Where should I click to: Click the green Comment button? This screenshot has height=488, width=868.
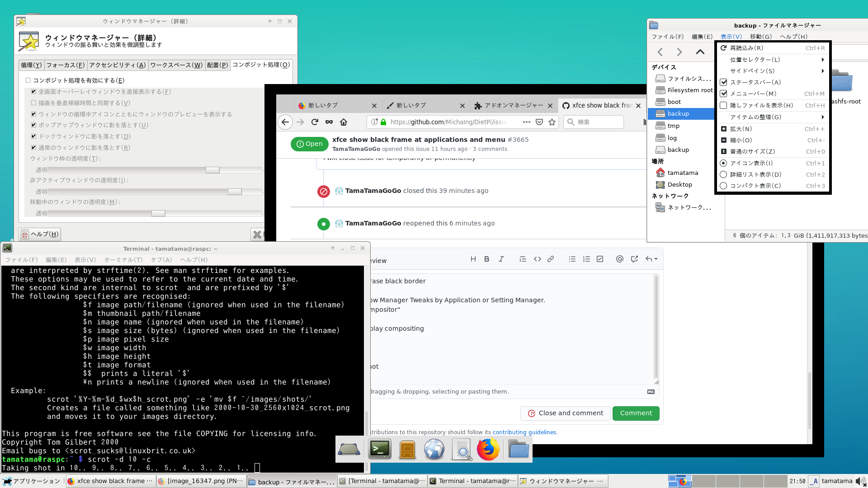tap(636, 413)
